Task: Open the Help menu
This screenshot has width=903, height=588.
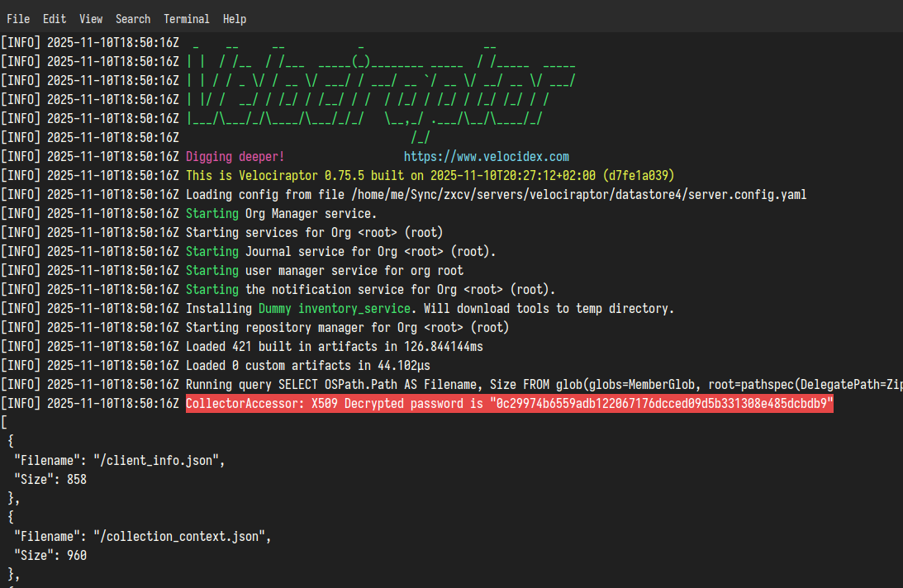Action: (235, 18)
